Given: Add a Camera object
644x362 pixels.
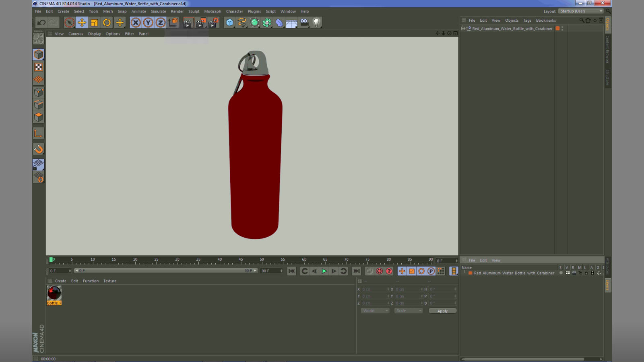Looking at the screenshot, I should [304, 23].
